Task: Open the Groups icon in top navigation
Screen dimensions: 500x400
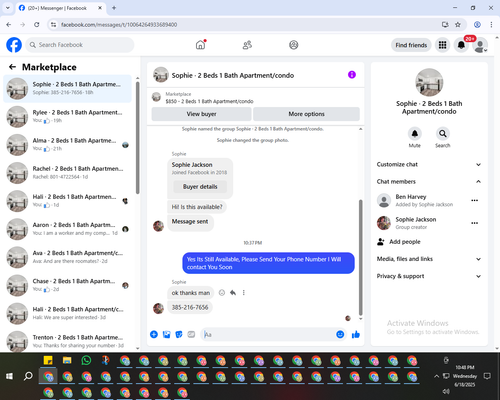Action: tap(294, 45)
